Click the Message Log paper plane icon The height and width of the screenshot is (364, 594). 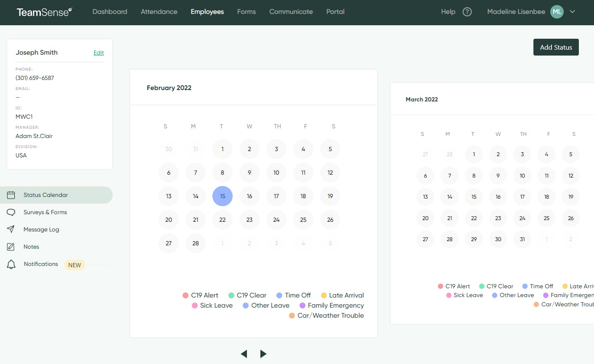[11, 229]
